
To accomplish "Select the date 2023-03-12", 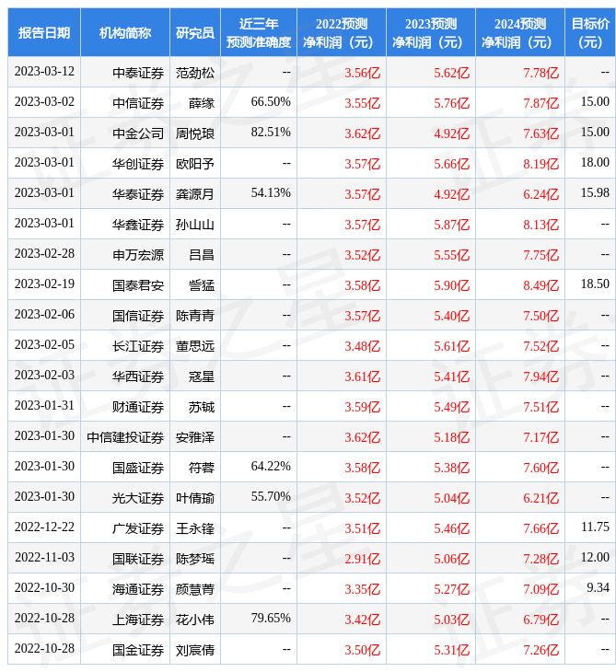I will (x=44, y=72).
